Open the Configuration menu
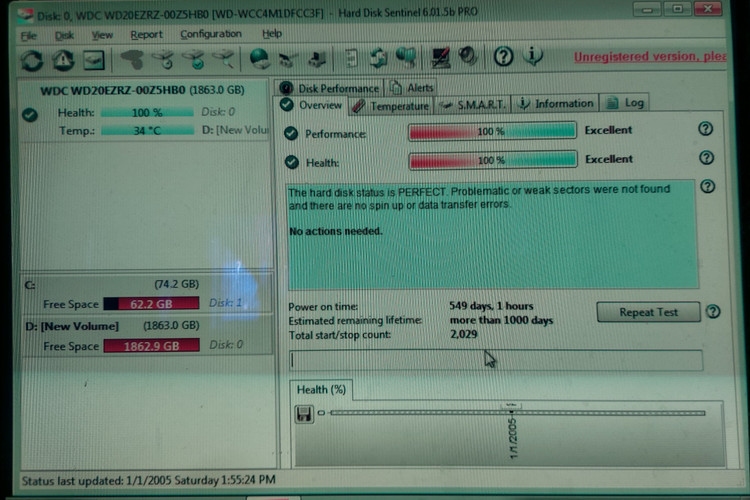This screenshot has width=750, height=500. click(x=211, y=34)
